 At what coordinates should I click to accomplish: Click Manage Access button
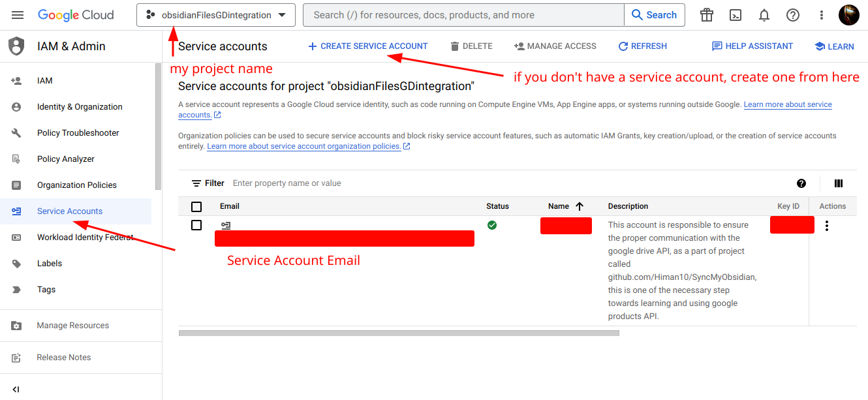555,46
